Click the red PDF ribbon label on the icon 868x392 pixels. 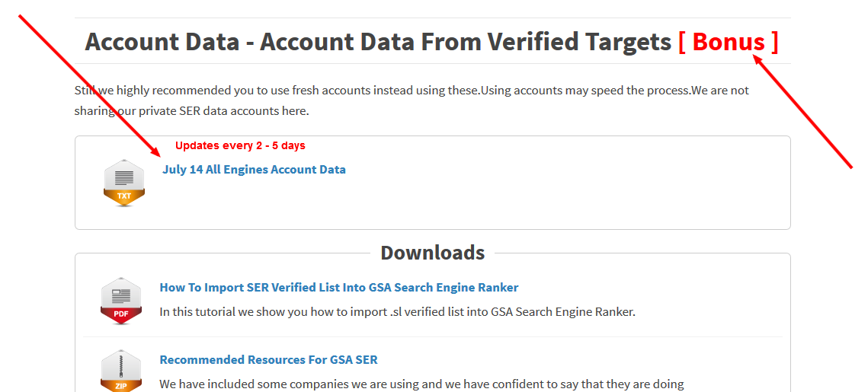121,314
